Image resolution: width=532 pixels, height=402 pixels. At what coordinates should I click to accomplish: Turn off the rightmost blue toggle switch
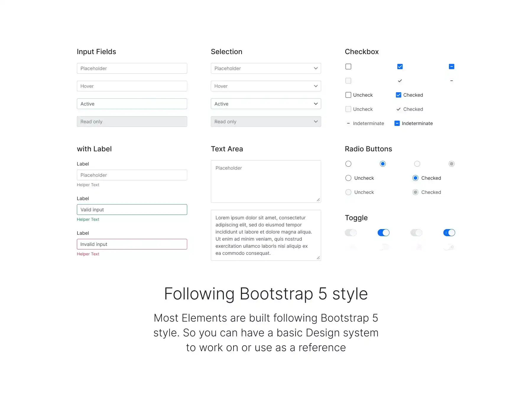449,233
